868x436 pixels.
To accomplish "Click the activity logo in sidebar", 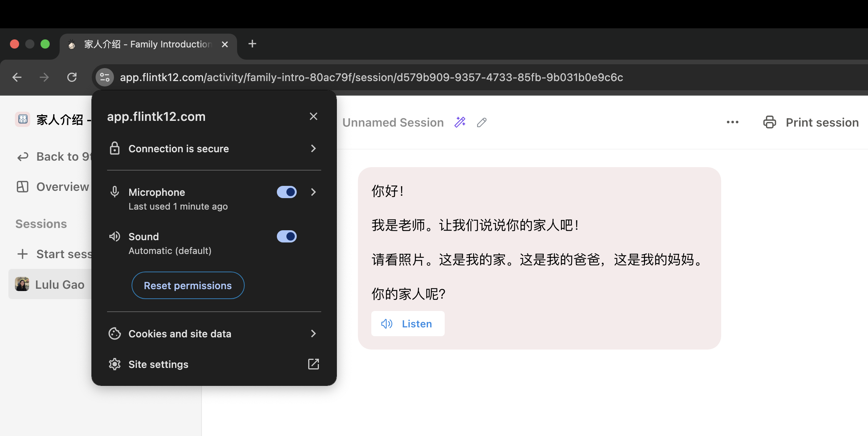I will pos(23,119).
